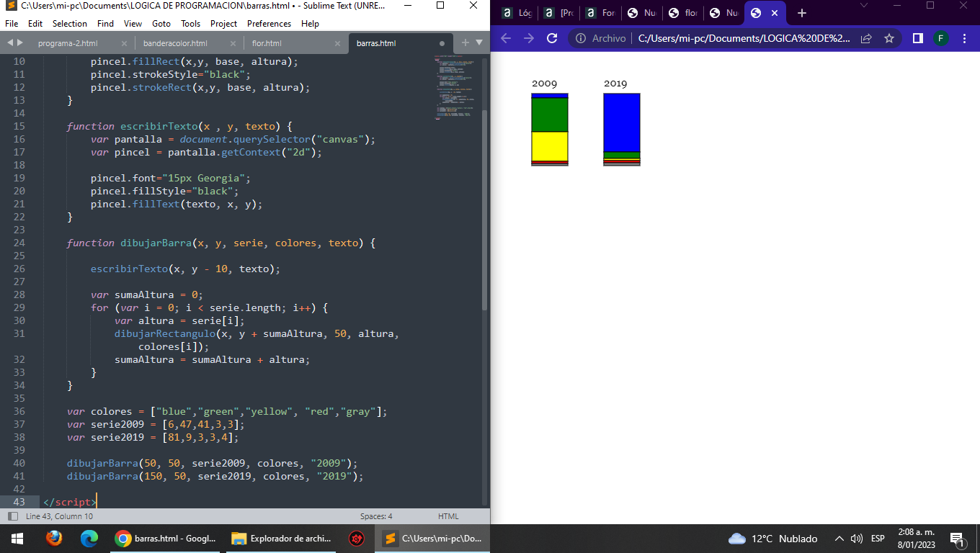Click the Sublime minimap preview
The height and width of the screenshot is (553, 980).
pos(454,86)
